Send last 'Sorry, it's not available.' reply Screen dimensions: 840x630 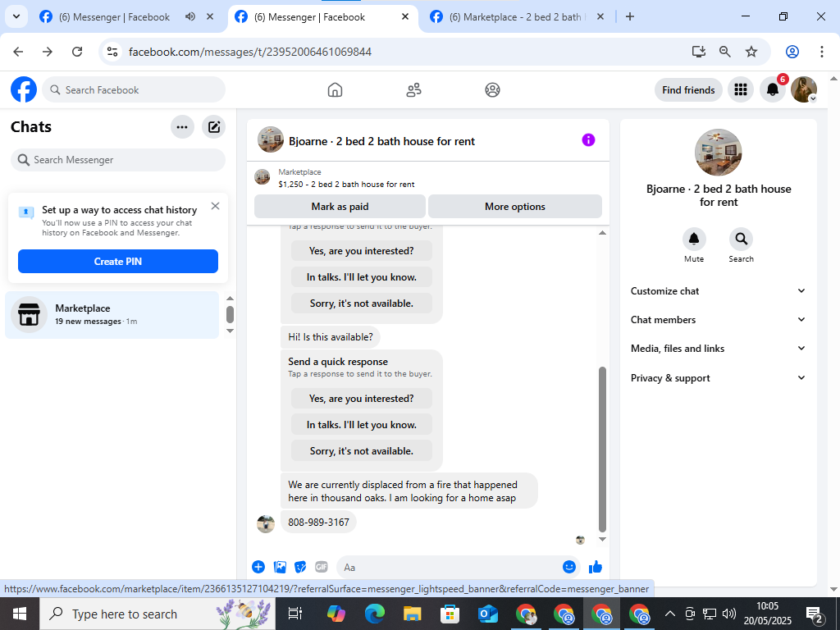pos(362,451)
